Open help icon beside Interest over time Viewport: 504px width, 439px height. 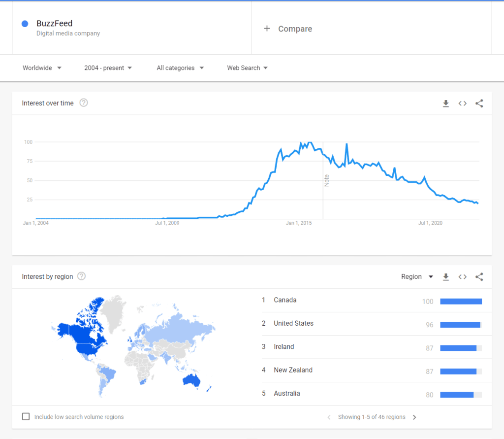(84, 103)
